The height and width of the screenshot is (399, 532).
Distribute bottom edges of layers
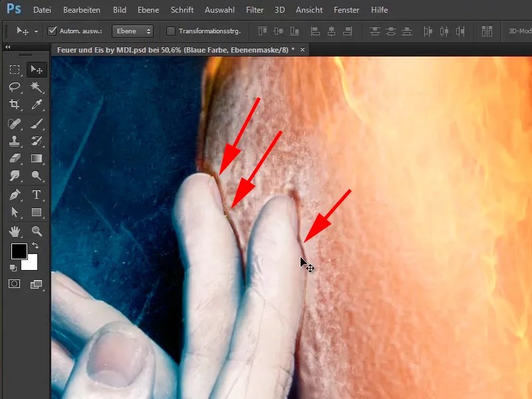click(407, 31)
